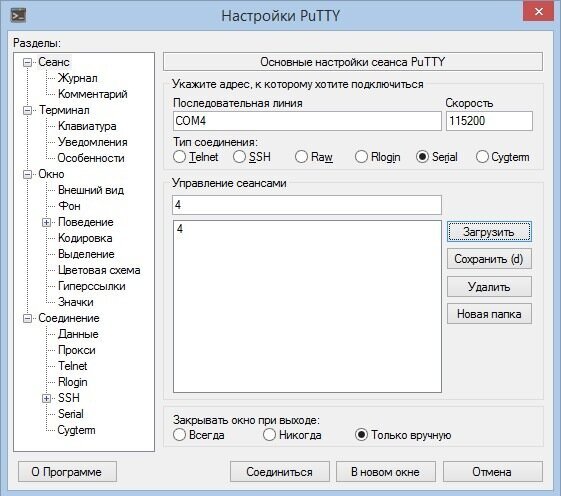
Task: Click the Удалить button
Action: 489,287
